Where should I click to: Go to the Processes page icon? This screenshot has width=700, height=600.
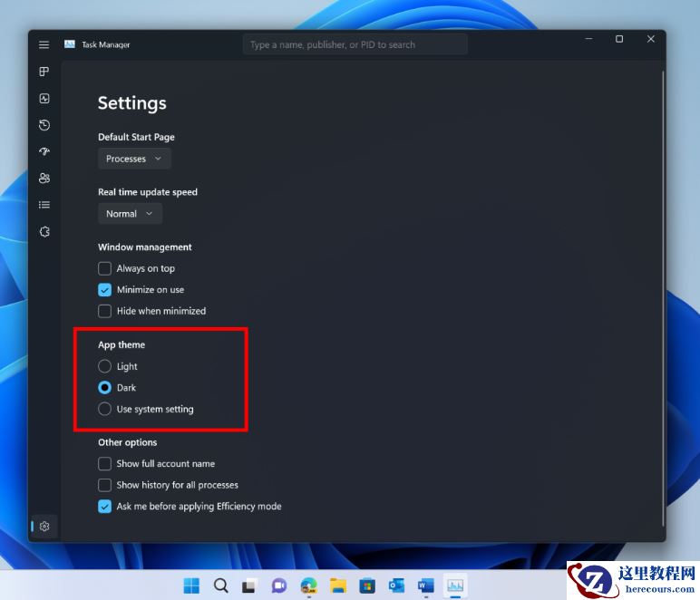click(x=44, y=72)
